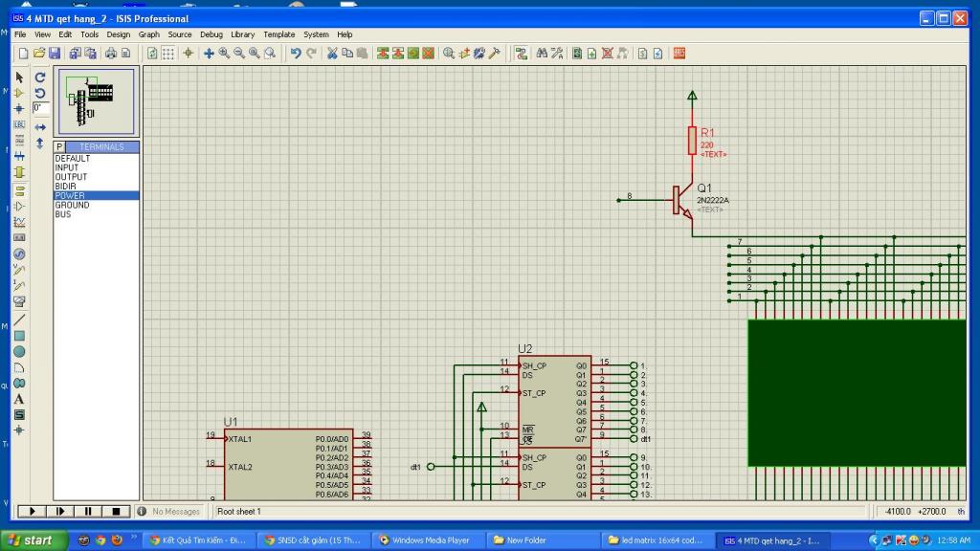Screen dimensions: 980x551
Task: Click the 'P' pick devices button
Action: pos(59,147)
